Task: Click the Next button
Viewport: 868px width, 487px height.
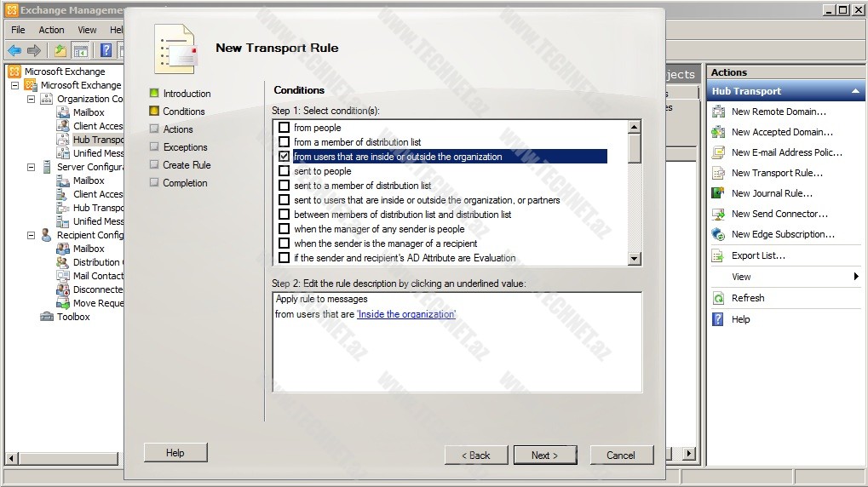Action: [544, 455]
